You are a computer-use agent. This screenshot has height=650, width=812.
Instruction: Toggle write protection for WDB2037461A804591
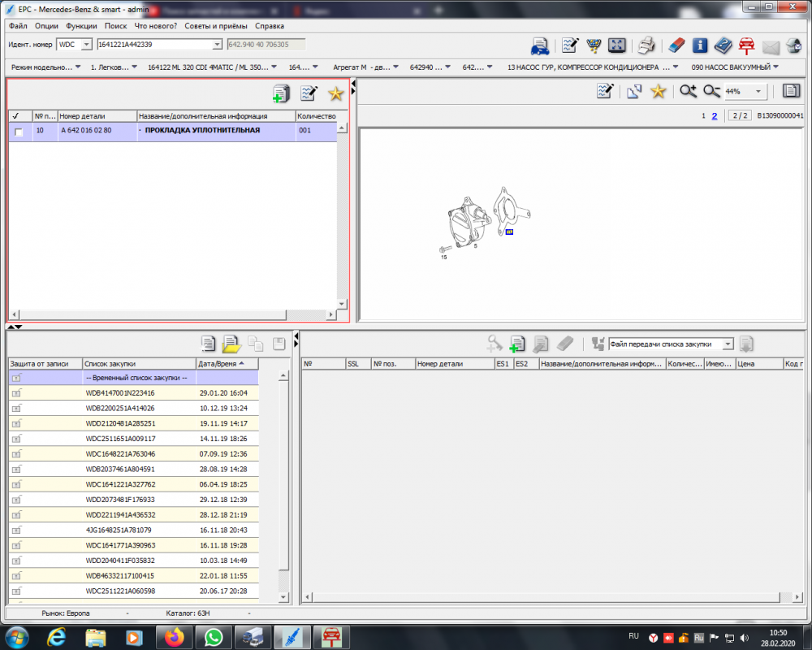pyautogui.click(x=16, y=470)
